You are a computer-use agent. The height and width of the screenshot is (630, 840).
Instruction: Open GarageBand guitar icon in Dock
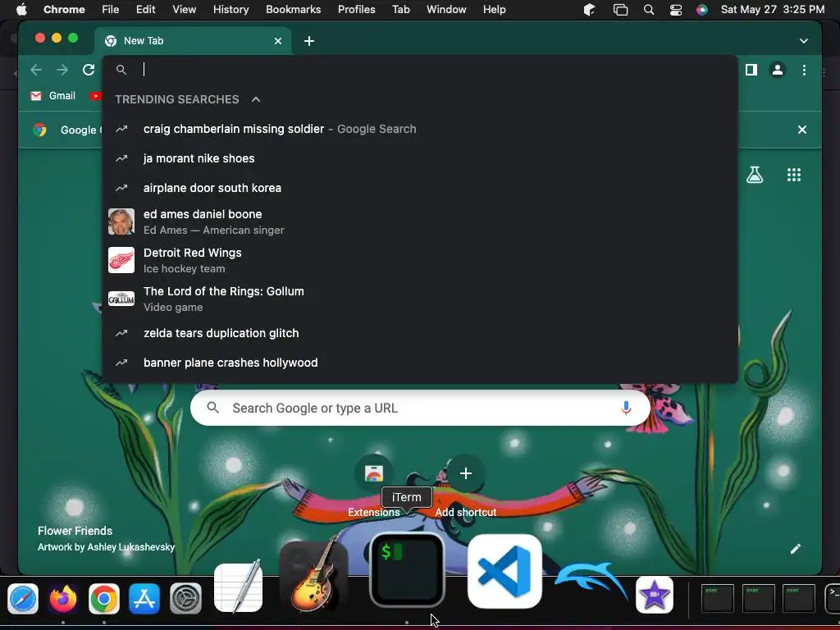(314, 577)
